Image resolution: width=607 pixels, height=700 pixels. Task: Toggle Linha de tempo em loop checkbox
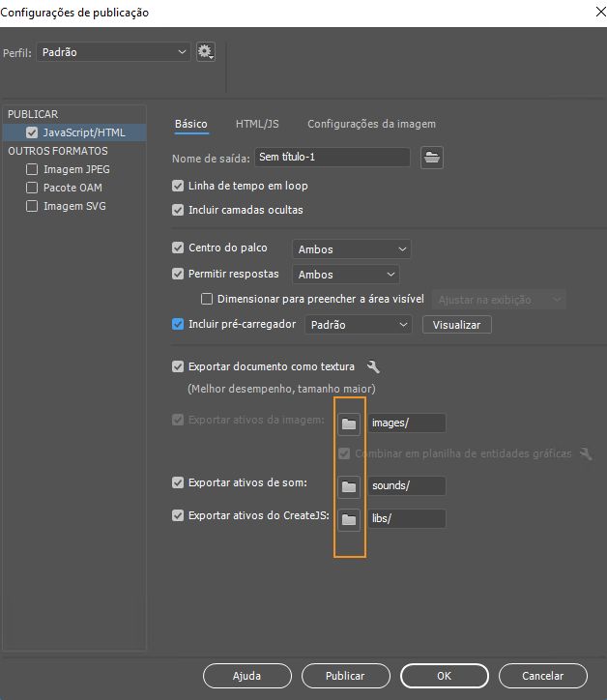[x=178, y=186]
